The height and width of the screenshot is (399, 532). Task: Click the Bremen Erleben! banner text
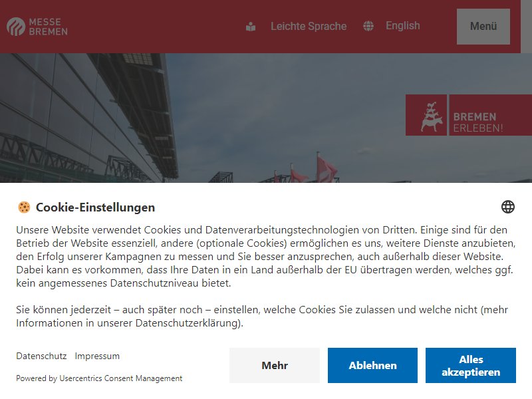point(478,122)
